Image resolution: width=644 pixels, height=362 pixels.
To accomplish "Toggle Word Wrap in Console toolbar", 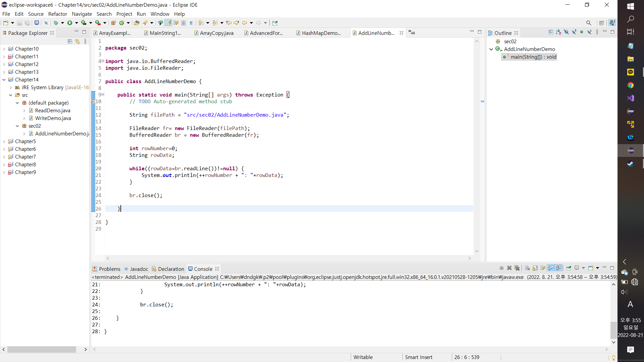I will 543,268.
